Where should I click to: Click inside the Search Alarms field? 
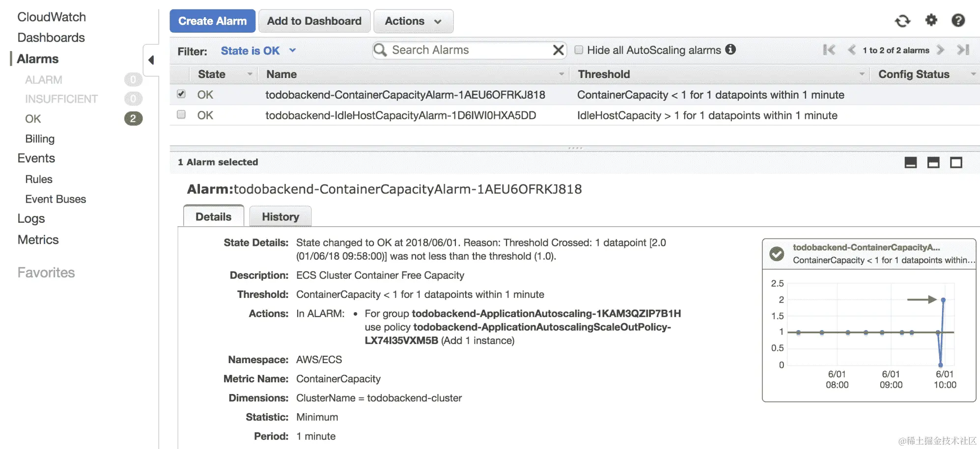point(469,50)
